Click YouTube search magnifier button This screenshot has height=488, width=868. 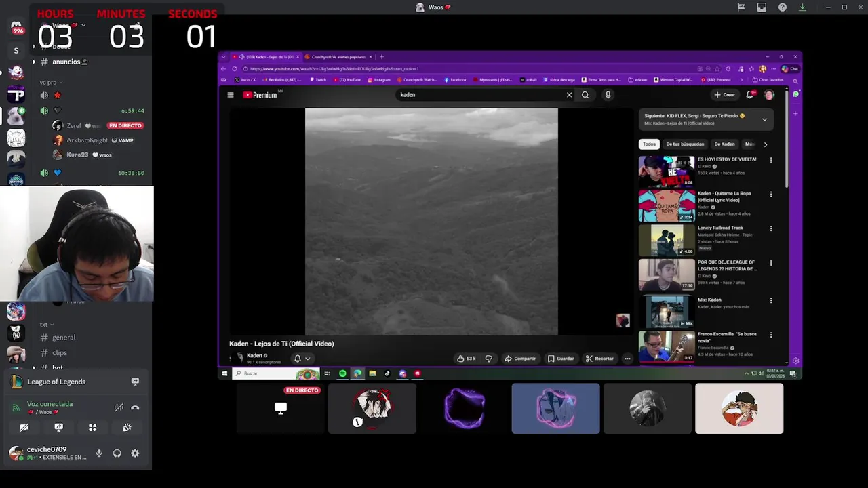[585, 95]
